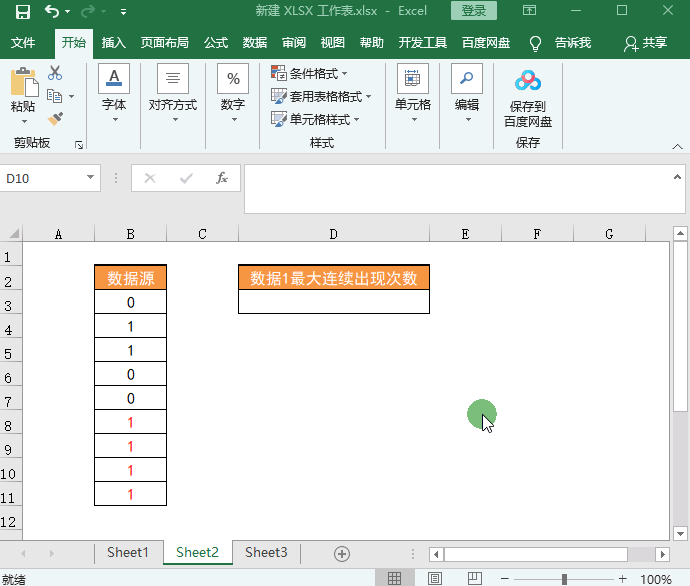Viewport: 690px width, 586px height.
Task: Click the zoom slider handle
Action: click(x=564, y=579)
